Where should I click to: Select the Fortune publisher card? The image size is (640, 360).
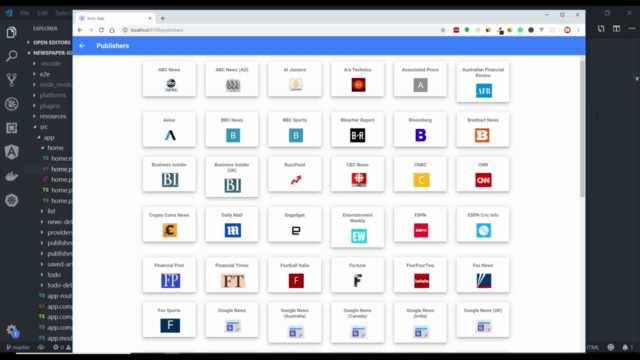pyautogui.click(x=358, y=275)
